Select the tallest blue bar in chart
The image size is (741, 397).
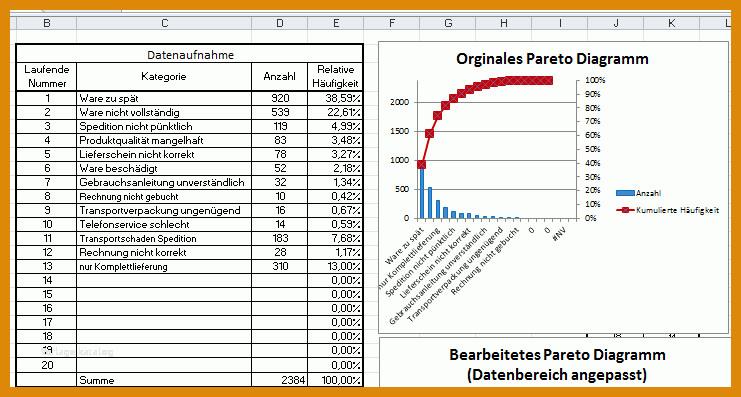422,193
